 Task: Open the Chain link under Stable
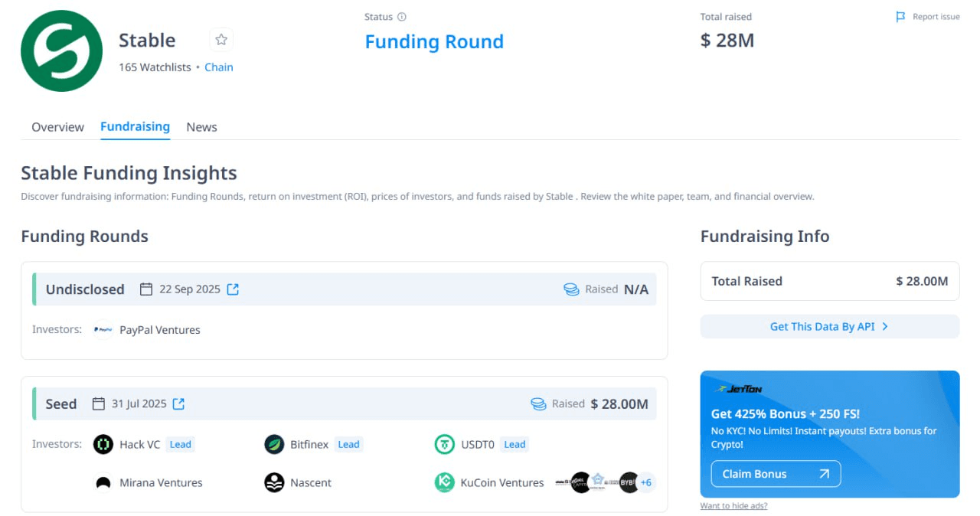(219, 67)
